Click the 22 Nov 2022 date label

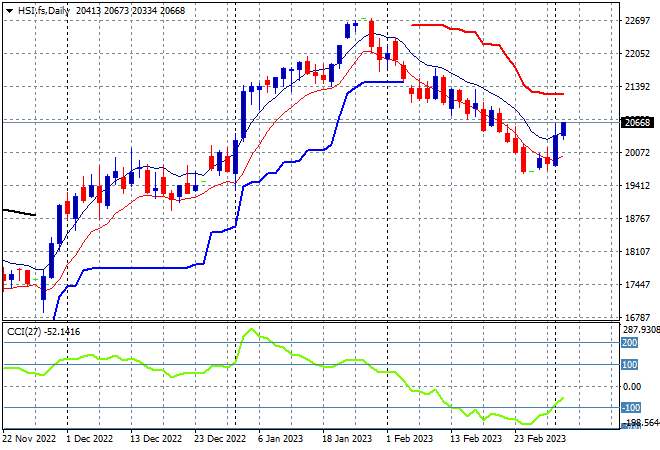tap(29, 439)
